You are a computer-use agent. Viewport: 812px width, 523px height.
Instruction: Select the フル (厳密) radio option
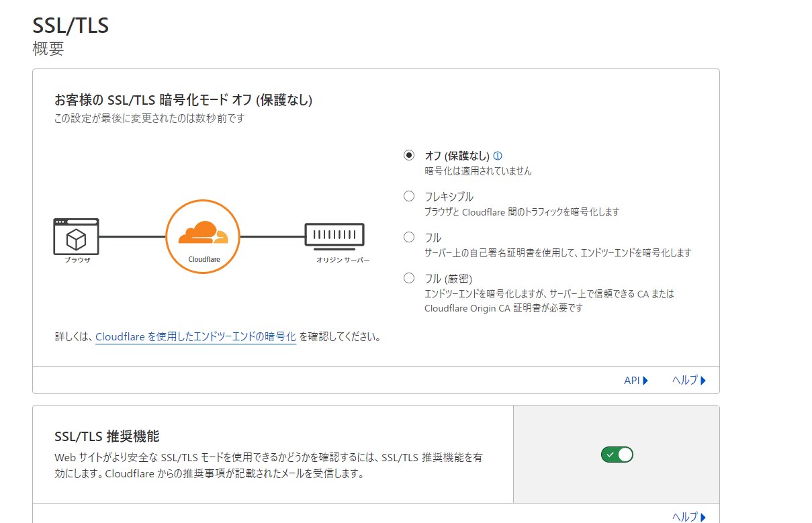(x=409, y=278)
